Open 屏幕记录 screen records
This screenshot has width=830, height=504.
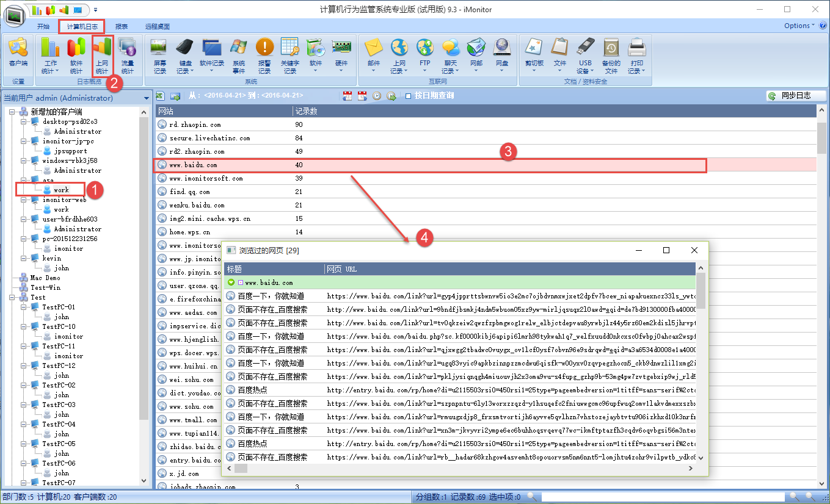click(159, 56)
